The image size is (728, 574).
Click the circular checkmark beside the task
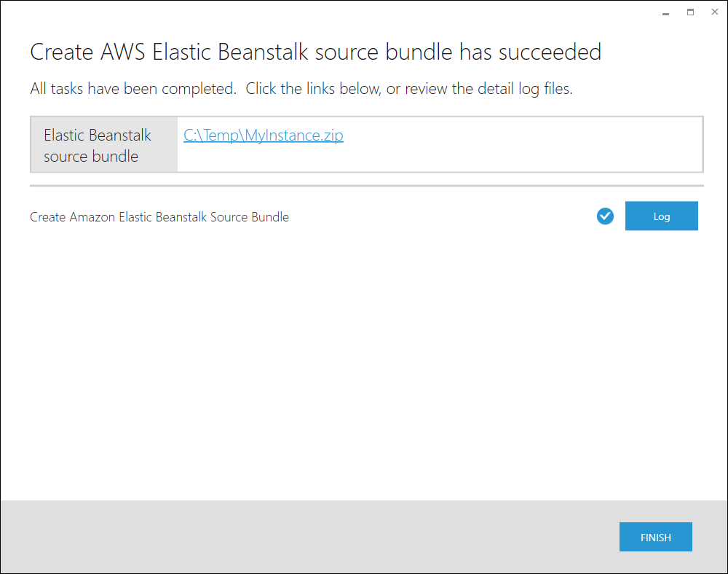tap(605, 216)
